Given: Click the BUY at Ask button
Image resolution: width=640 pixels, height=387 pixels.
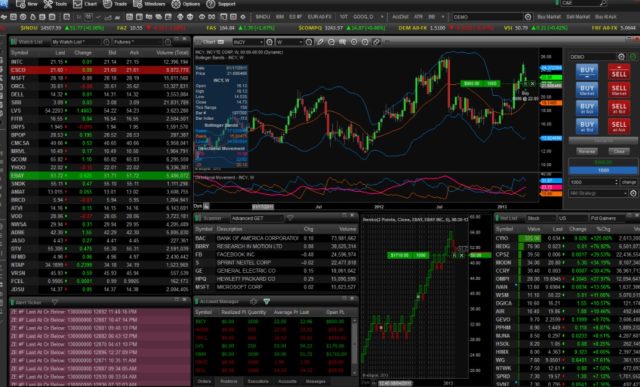Looking at the screenshot, I should [x=587, y=108].
